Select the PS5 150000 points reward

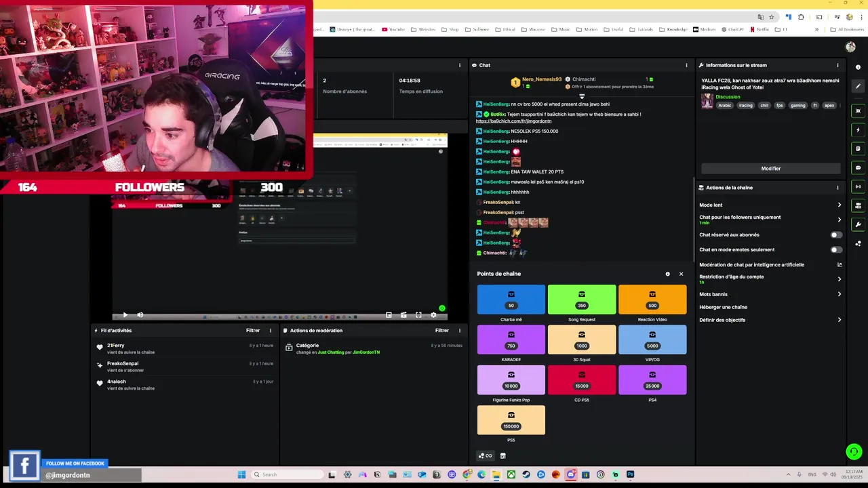(x=511, y=420)
